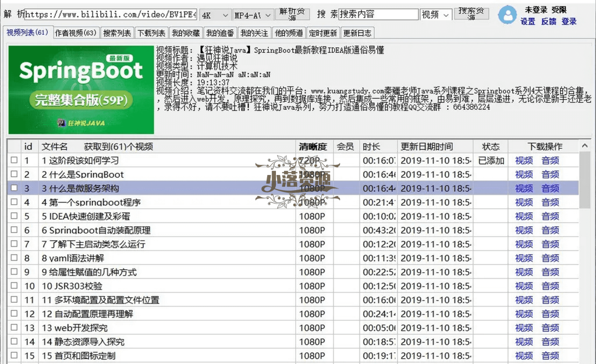Open the 他的频道 tab
Screen dimensions: 596x364
coord(289,33)
